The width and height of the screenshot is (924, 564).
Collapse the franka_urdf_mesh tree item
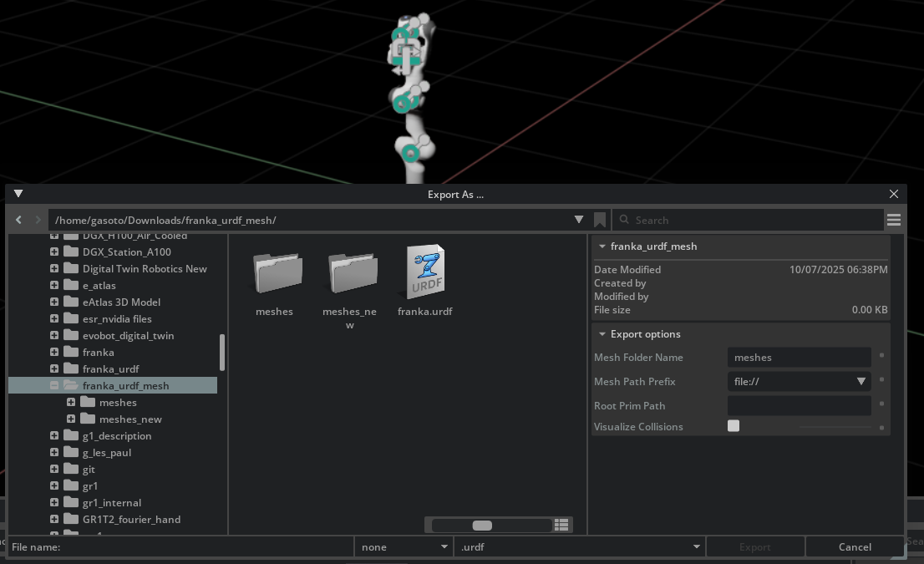click(55, 385)
